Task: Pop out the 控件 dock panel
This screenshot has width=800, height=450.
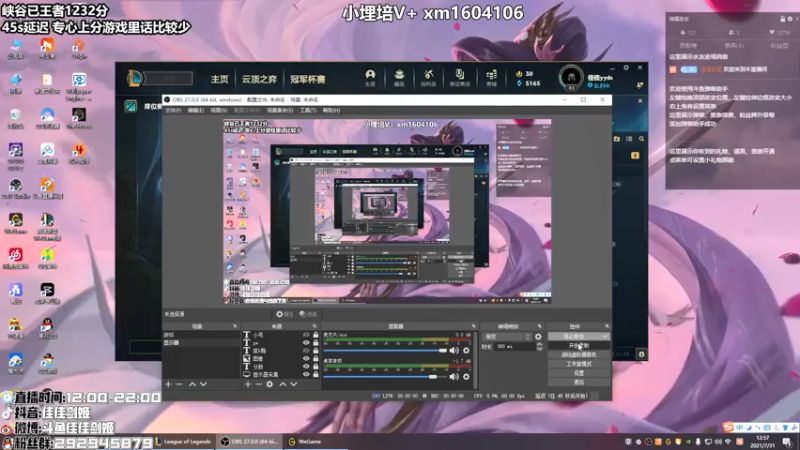Action: (607, 326)
